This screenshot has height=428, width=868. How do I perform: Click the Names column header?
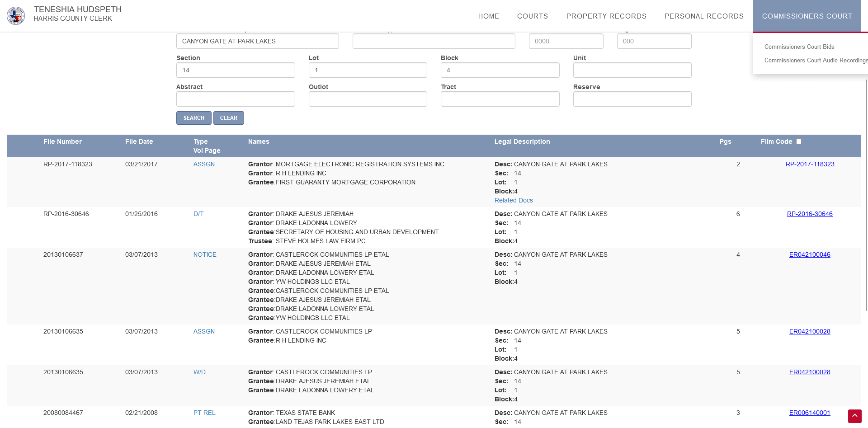[x=259, y=141]
